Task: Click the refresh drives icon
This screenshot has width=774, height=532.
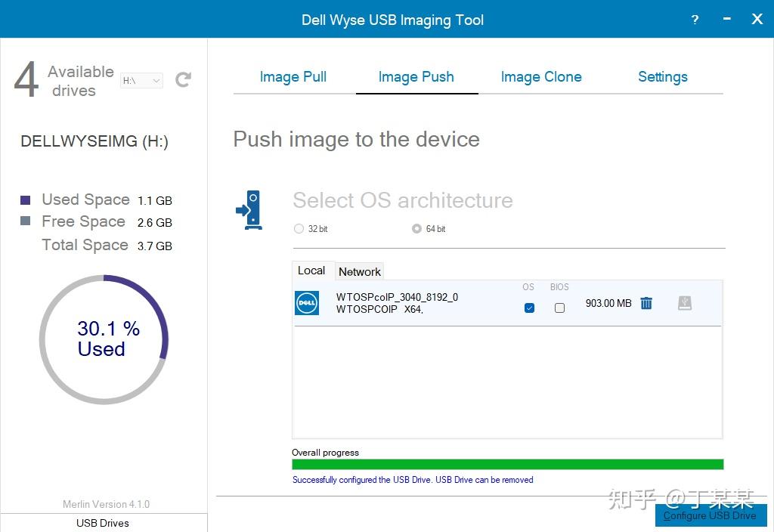Action: [183, 79]
